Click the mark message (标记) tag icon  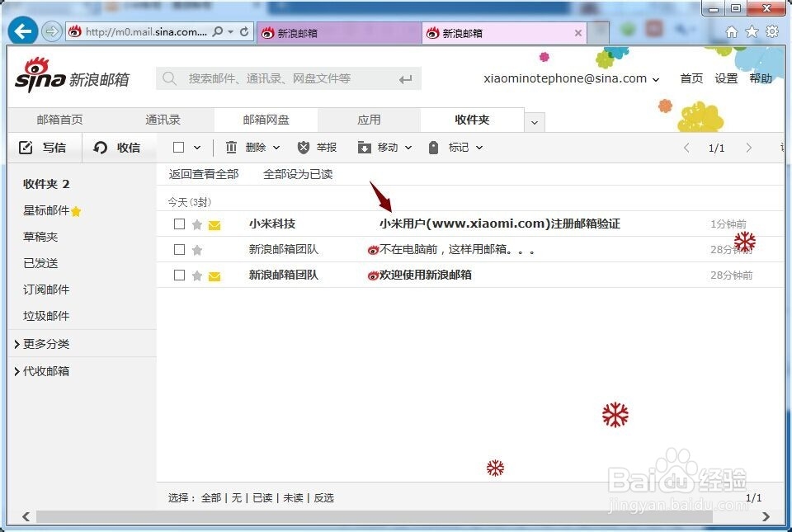tap(432, 147)
